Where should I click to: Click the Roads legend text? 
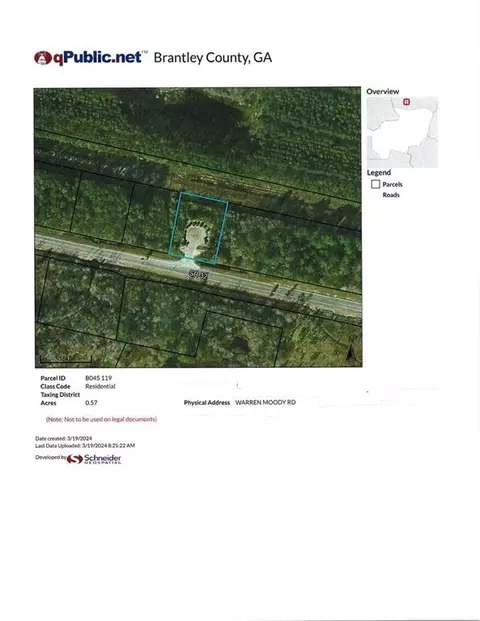[391, 195]
